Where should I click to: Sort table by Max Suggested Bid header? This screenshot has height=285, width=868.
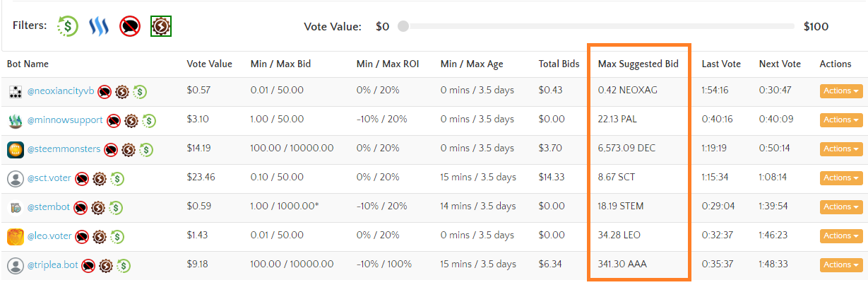[x=638, y=64]
